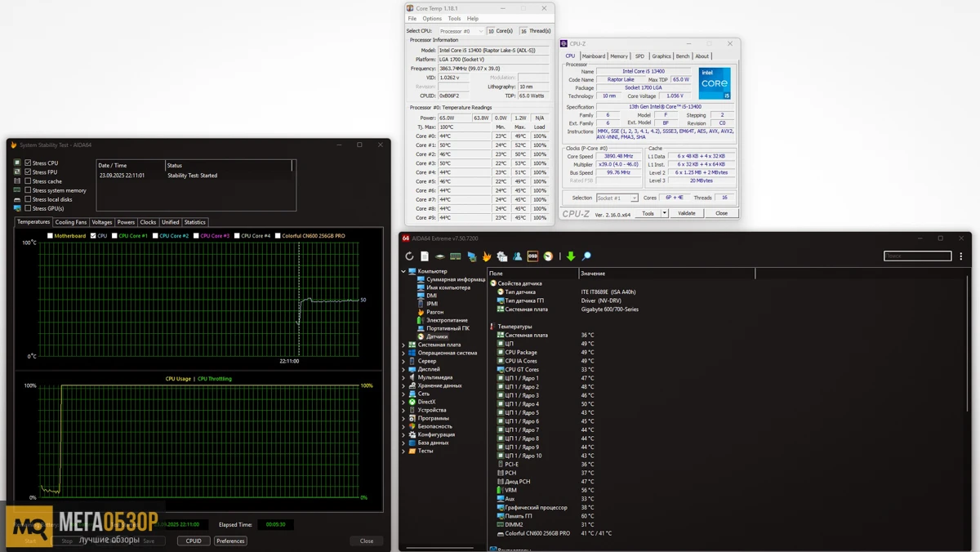This screenshot has width=980, height=552.
Task: Expand the Системная плата tree node
Action: [403, 345]
